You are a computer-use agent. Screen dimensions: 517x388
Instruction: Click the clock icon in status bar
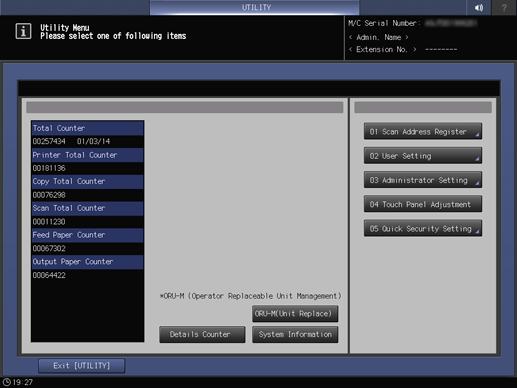7,382
